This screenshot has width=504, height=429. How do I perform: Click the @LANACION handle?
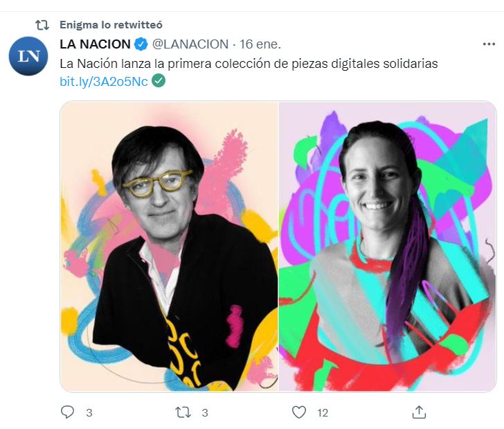(190, 44)
